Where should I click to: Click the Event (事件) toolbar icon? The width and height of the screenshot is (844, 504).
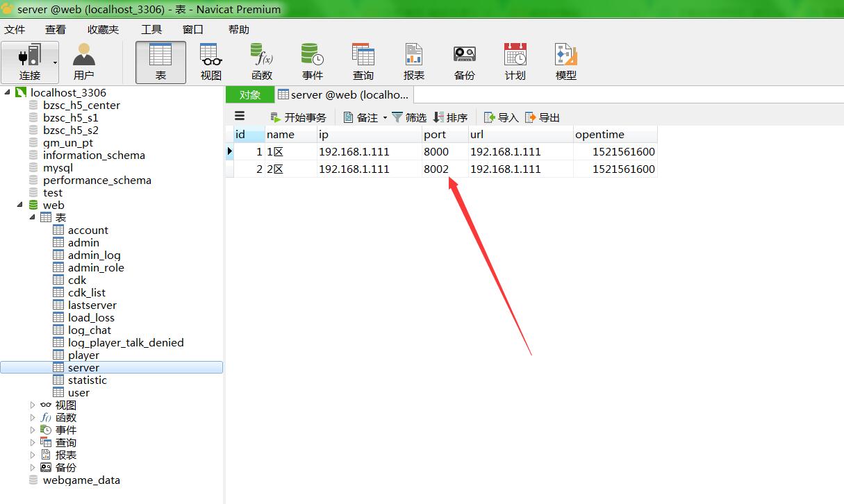pyautogui.click(x=312, y=62)
